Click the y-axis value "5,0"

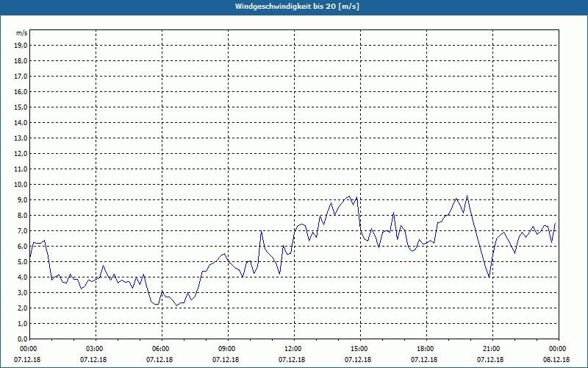coord(22,262)
